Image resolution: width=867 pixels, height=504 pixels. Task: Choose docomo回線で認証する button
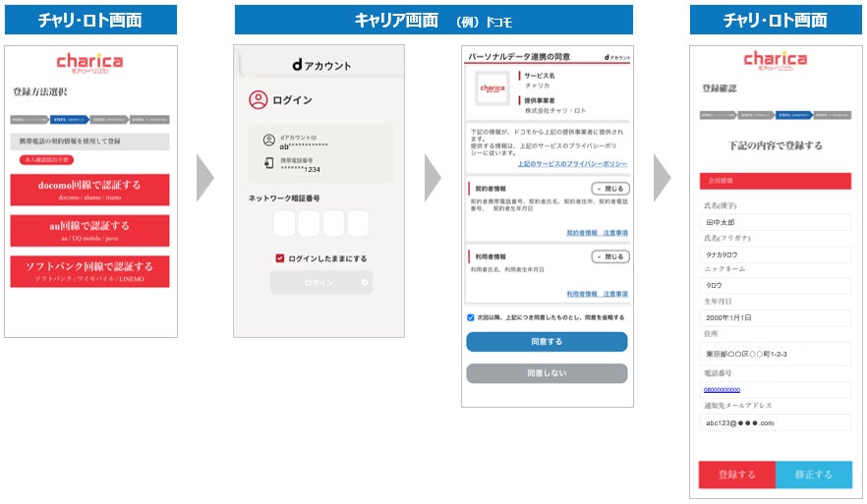pos(89,190)
